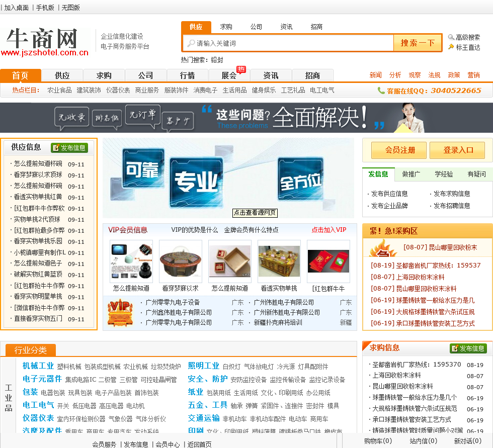Open 购物车(0) in bottom bar
Image resolution: width=493 pixels, height=448 pixels.
pyautogui.click(x=378, y=441)
